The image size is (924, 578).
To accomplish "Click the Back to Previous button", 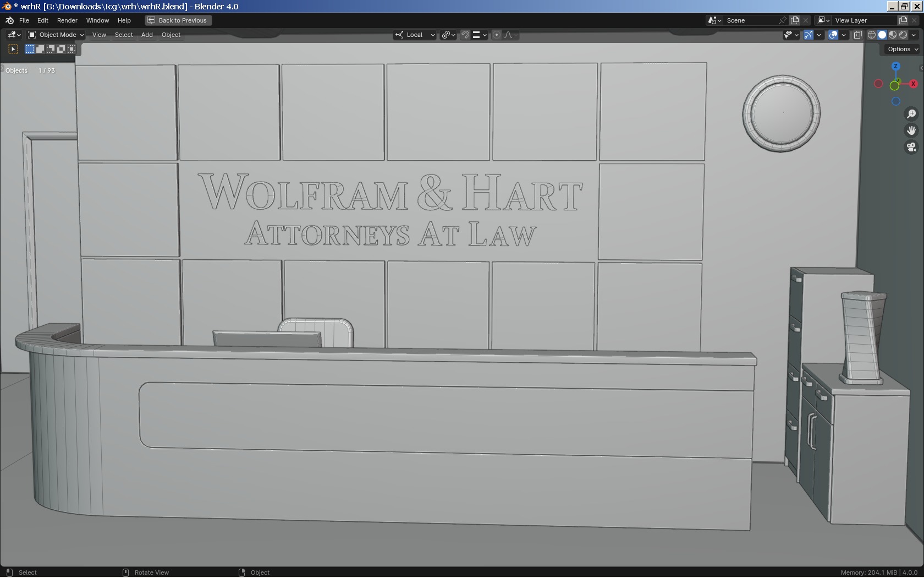I will (x=178, y=20).
